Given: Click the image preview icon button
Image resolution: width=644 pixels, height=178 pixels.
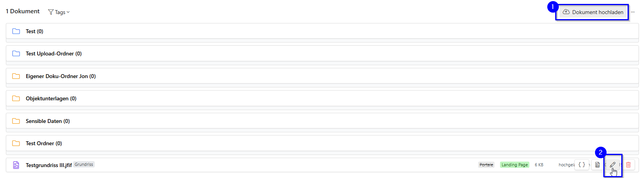Looking at the screenshot, I should pyautogui.click(x=597, y=165).
